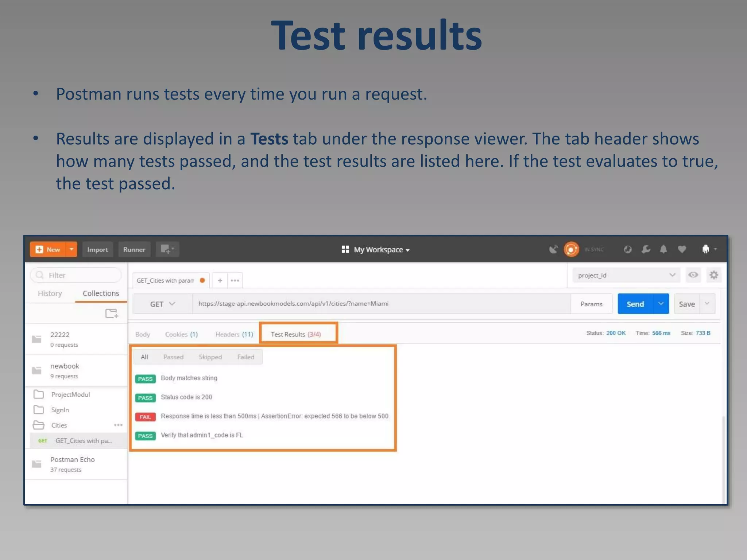
Task: Open the notifications bell icon
Action: click(x=663, y=249)
